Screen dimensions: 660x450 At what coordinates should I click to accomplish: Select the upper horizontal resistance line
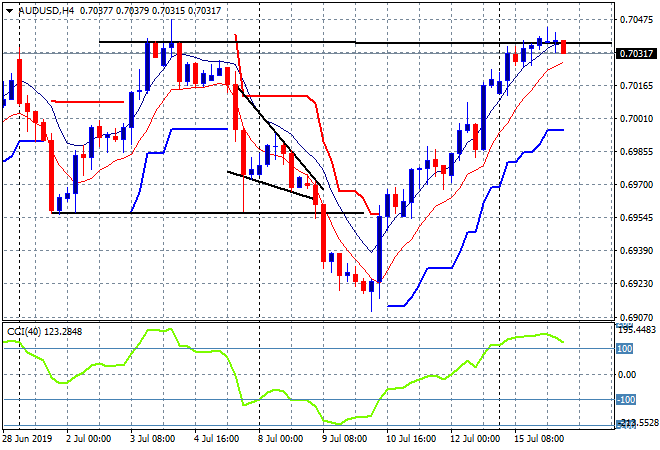[x=356, y=42]
